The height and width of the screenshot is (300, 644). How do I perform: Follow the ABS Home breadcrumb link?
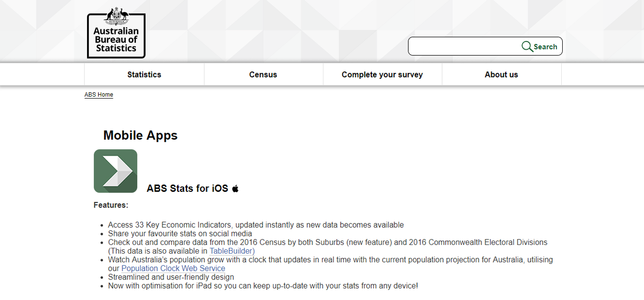pos(99,95)
